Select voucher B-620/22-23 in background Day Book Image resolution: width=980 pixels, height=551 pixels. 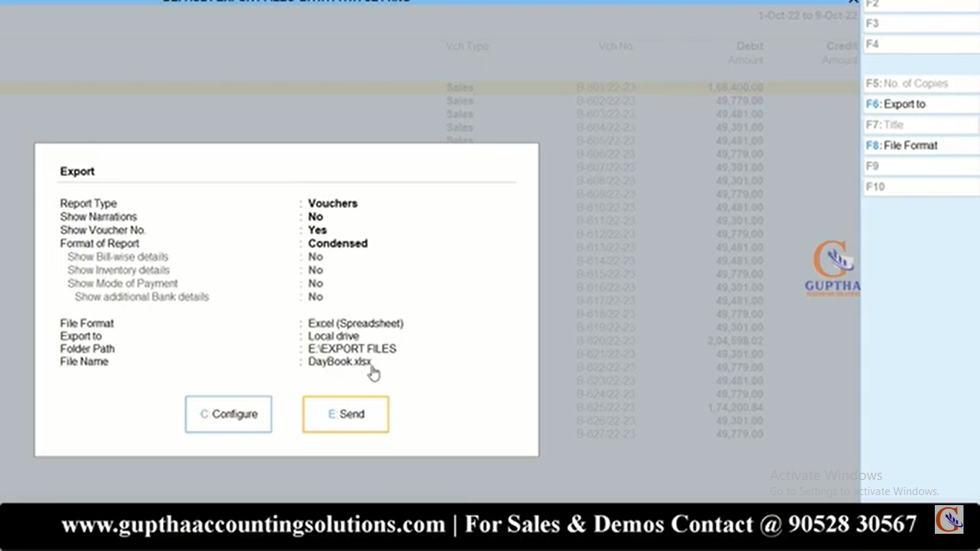[x=606, y=341]
